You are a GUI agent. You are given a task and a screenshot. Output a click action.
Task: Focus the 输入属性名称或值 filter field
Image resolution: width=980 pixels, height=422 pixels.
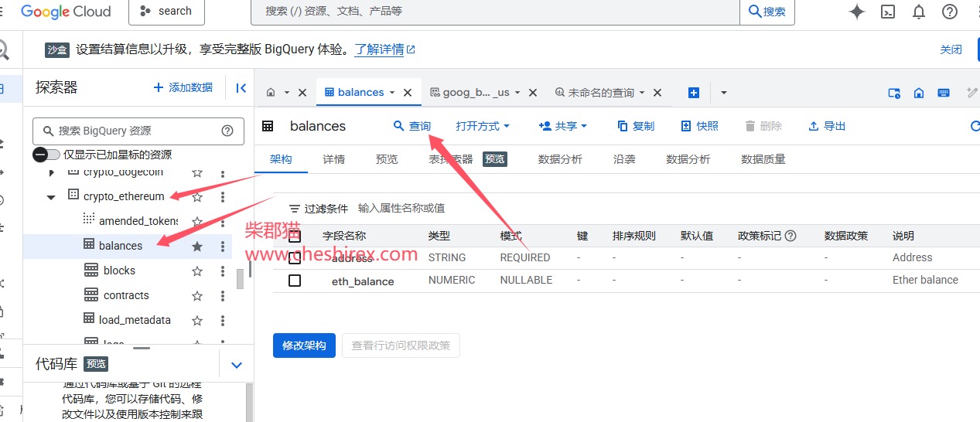pyautogui.click(x=401, y=209)
